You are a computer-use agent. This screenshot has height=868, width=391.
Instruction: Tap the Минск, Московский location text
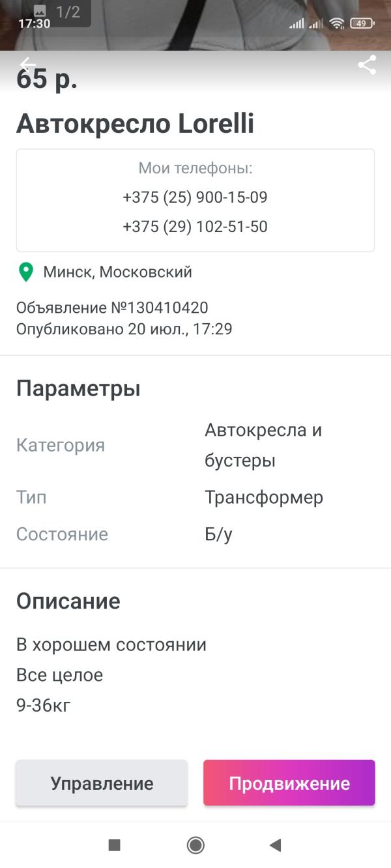[x=117, y=272]
